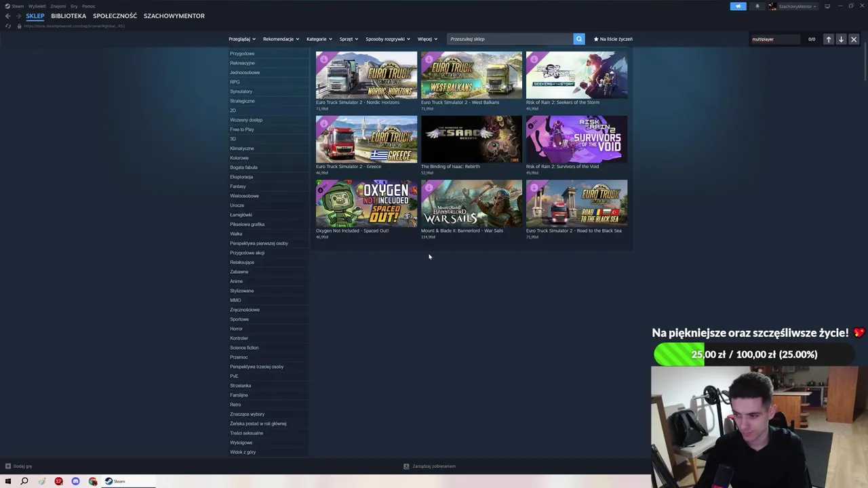Expand the Przeglądaj dropdown
868x488 pixels.
pos(242,39)
